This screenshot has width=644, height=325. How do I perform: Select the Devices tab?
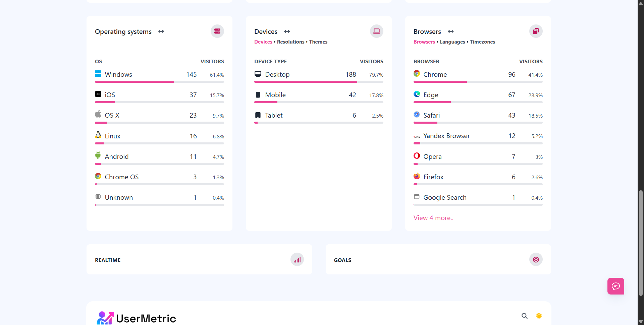[x=263, y=42]
